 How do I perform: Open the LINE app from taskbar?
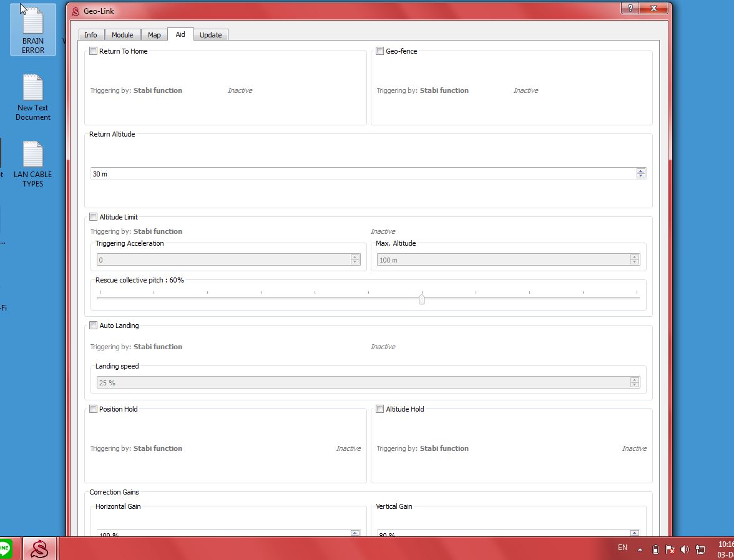pos(5,549)
